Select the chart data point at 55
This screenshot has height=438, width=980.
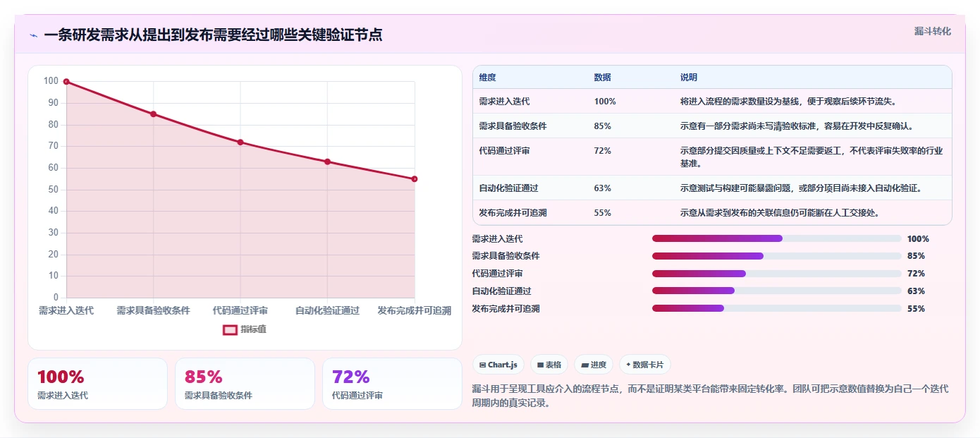pyautogui.click(x=415, y=179)
